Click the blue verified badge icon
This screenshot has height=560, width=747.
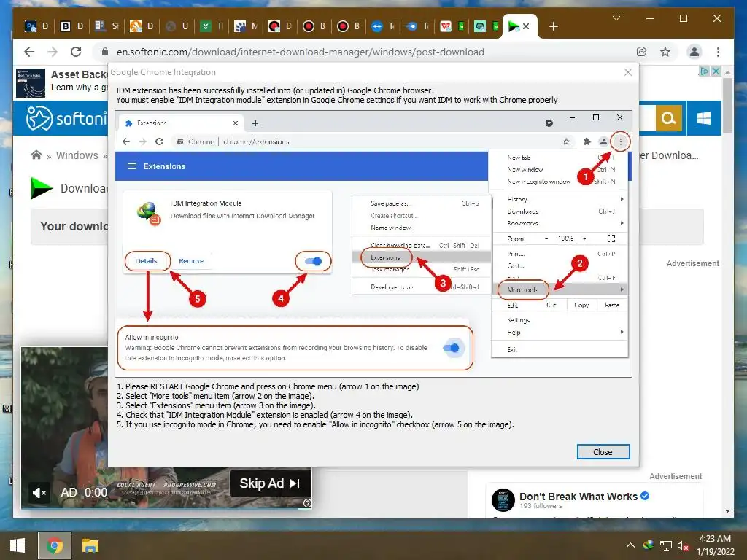pyautogui.click(x=645, y=496)
